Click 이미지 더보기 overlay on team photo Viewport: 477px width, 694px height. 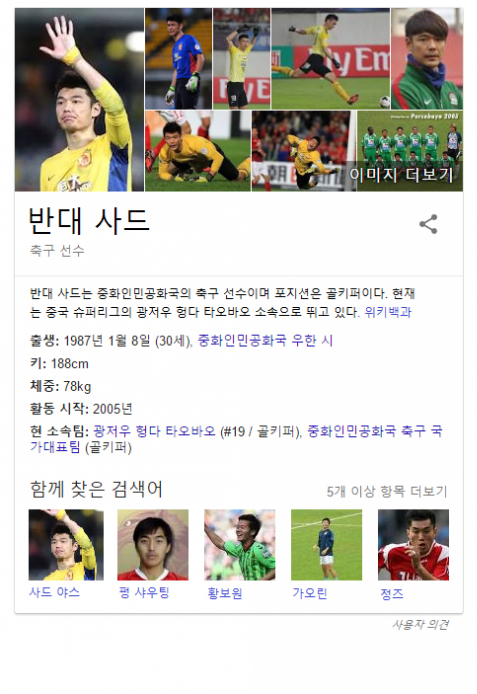[x=401, y=174]
